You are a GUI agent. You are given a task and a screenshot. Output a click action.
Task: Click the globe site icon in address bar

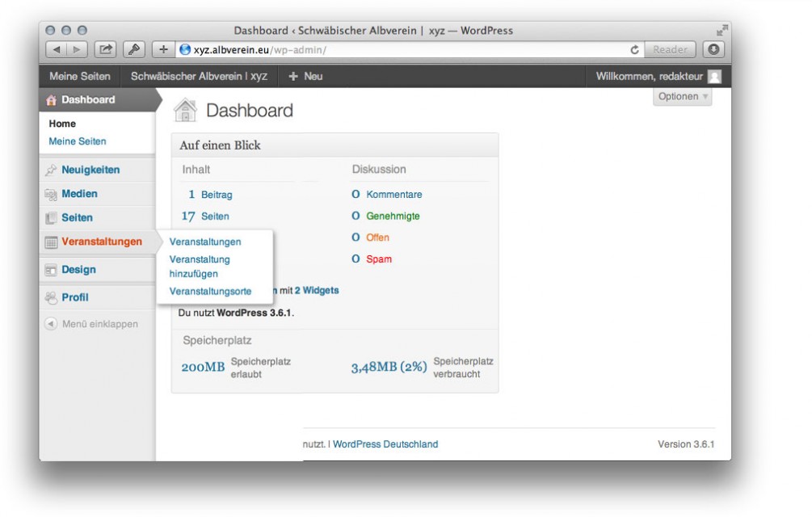184,50
